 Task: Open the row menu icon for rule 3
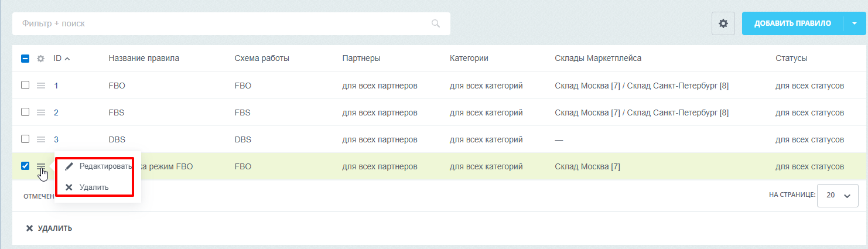(41, 139)
